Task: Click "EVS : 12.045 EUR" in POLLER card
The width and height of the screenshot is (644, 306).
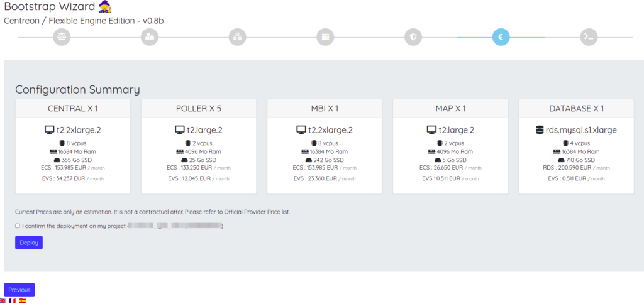Action: [x=189, y=178]
